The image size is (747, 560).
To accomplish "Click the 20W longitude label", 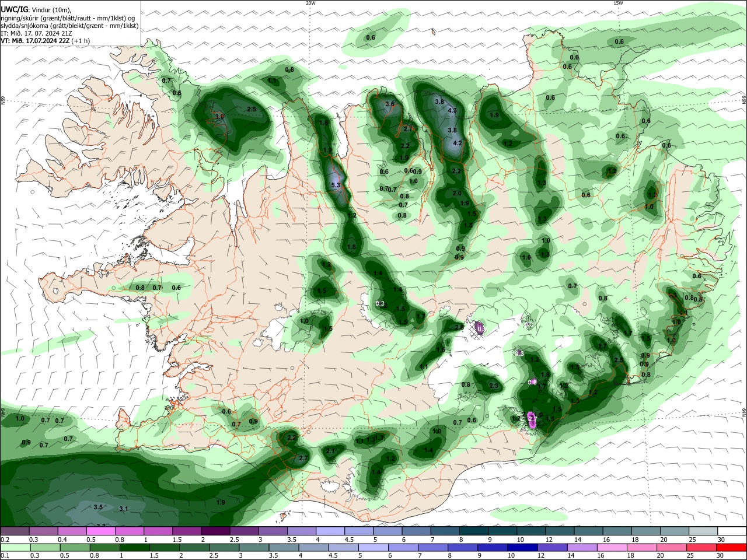I will pyautogui.click(x=310, y=3).
